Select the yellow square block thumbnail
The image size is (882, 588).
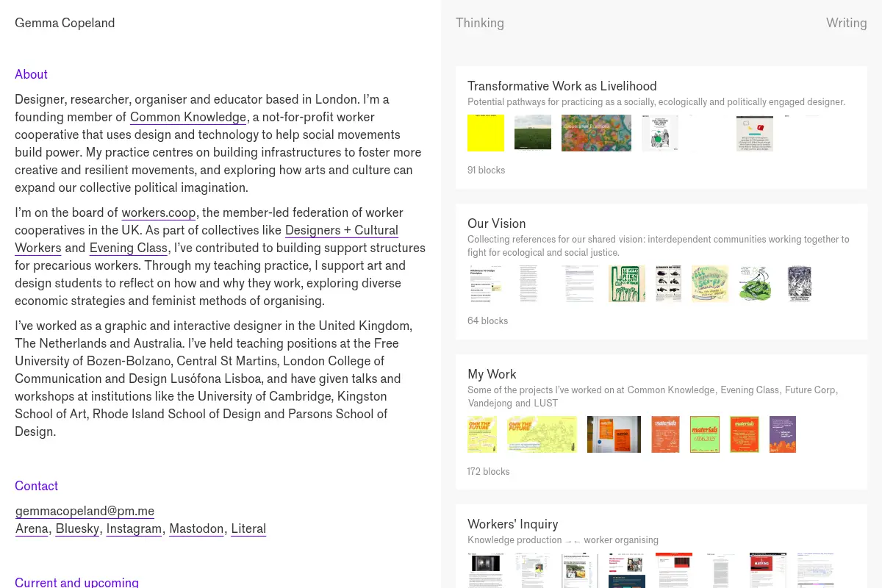click(x=486, y=133)
